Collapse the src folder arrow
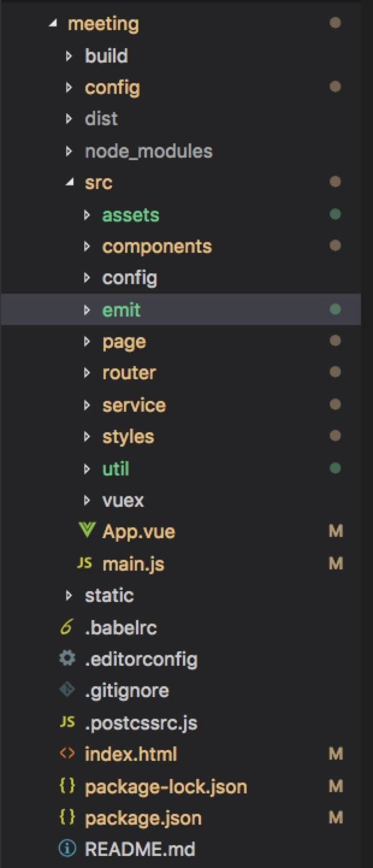The height and width of the screenshot is (868, 373). pos(70,182)
